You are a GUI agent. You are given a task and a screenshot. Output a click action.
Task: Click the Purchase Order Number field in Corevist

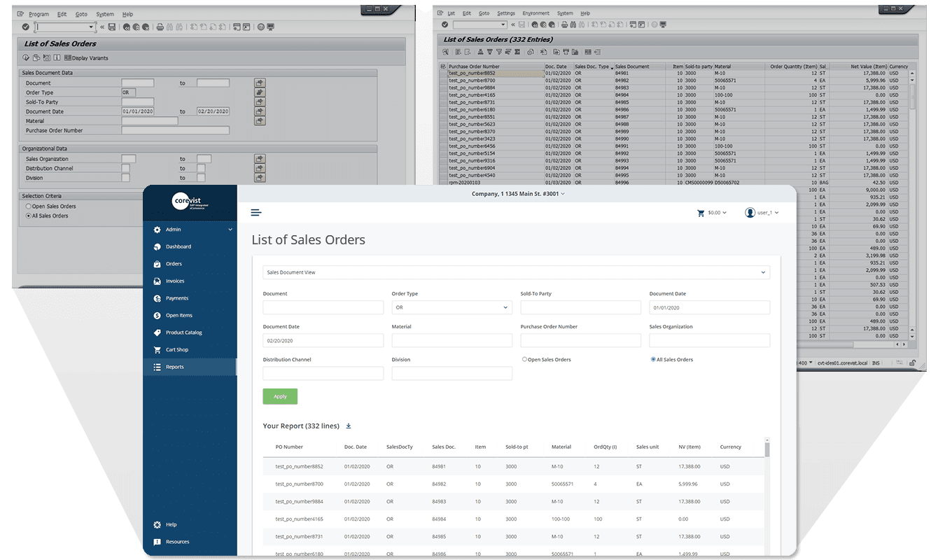point(580,340)
